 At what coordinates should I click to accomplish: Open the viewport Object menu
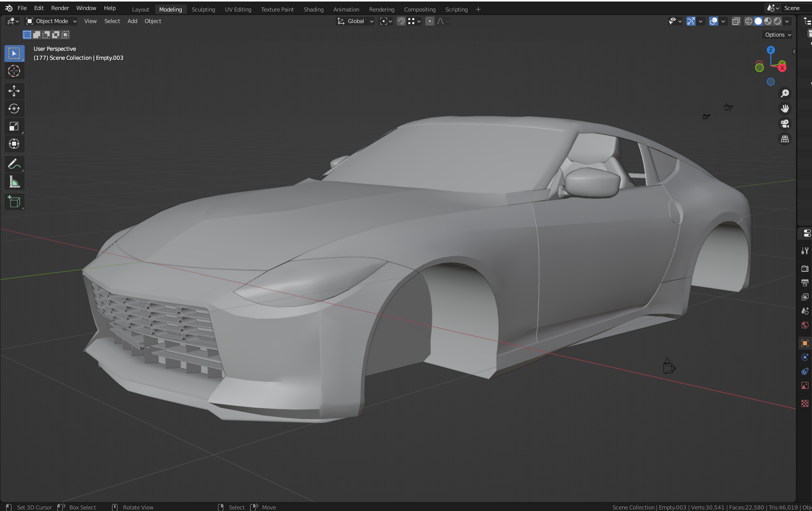point(153,21)
